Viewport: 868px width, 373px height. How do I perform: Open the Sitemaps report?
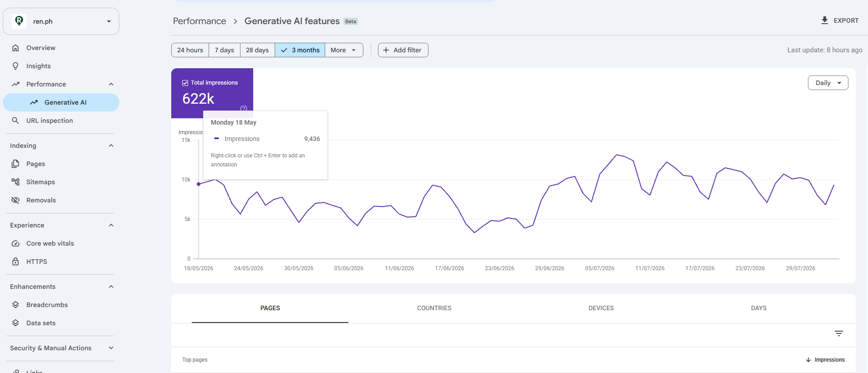61,182
